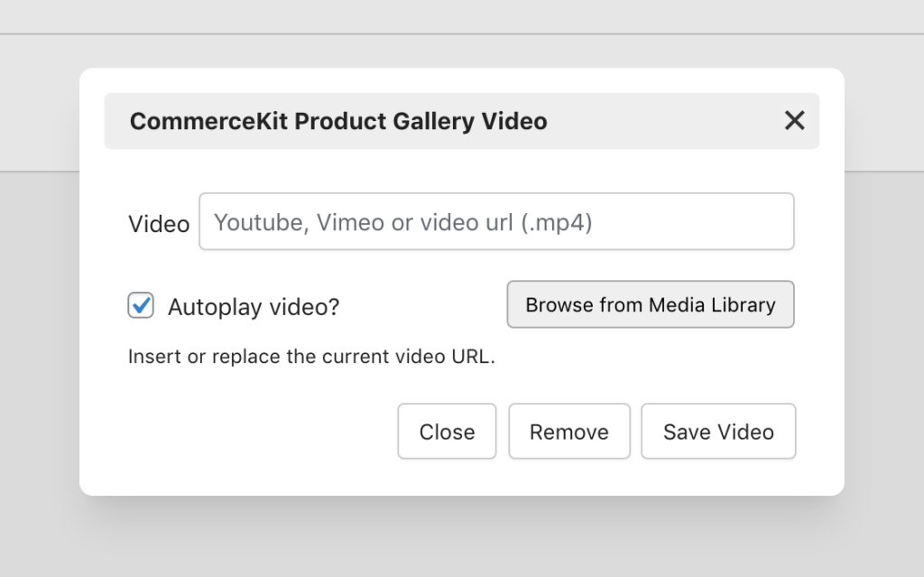Click the CommerceKit Product Gallery Video title bar
924x577 pixels.
pyautogui.click(x=339, y=120)
